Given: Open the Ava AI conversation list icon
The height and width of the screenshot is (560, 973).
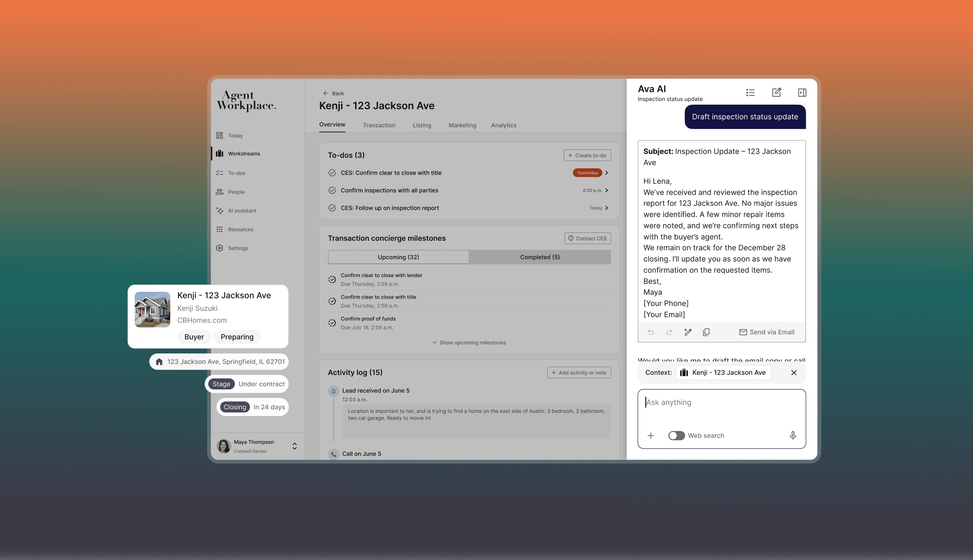Looking at the screenshot, I should (x=750, y=93).
